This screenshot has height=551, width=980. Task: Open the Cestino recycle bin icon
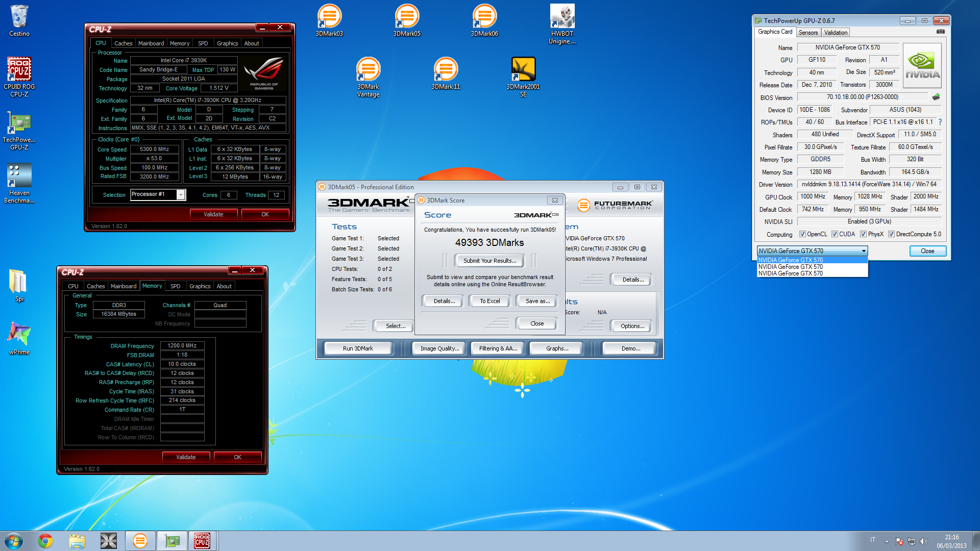[x=19, y=20]
